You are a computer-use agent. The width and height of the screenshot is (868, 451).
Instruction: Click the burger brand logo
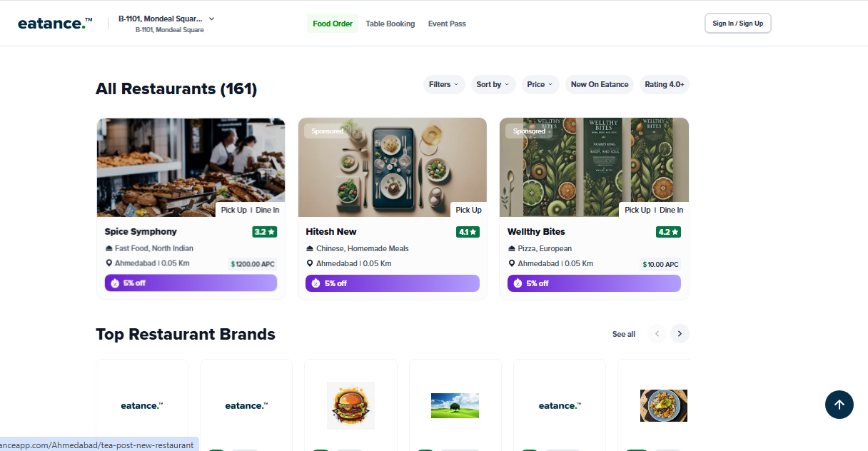point(350,405)
